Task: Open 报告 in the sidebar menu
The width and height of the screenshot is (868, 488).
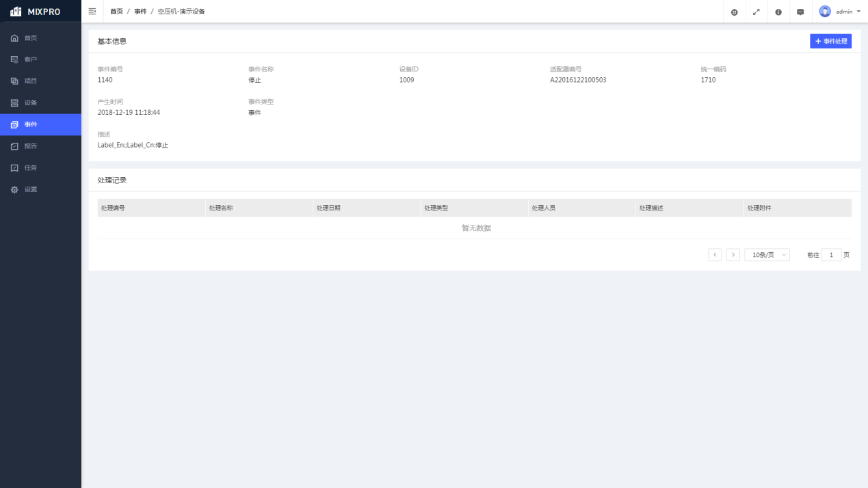Action: pyautogui.click(x=31, y=146)
